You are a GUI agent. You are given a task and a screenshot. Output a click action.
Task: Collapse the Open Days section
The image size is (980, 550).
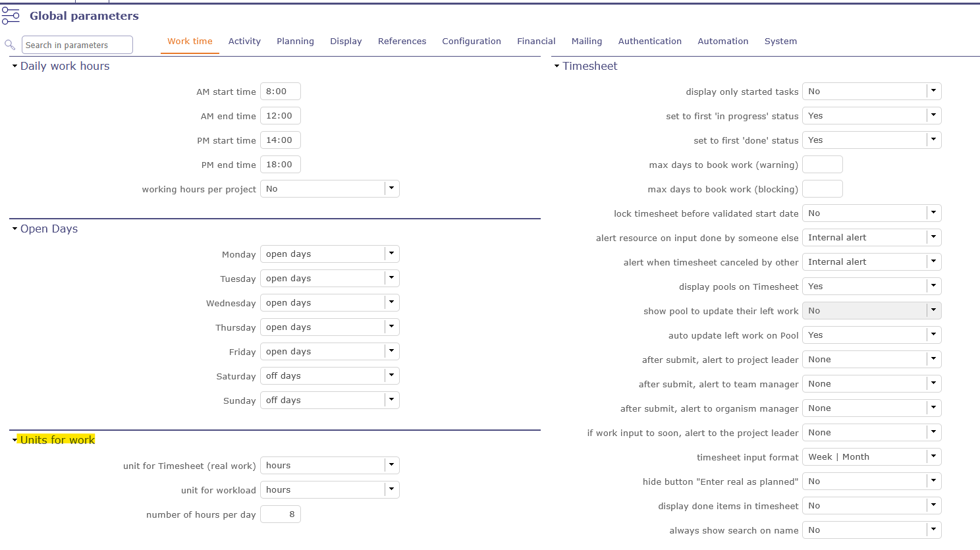(x=14, y=229)
